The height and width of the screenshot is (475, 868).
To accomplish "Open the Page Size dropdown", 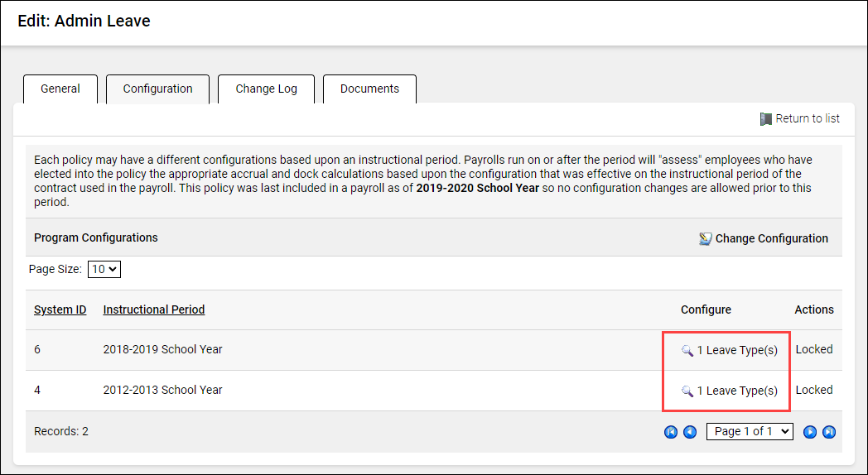I will pos(104,269).
